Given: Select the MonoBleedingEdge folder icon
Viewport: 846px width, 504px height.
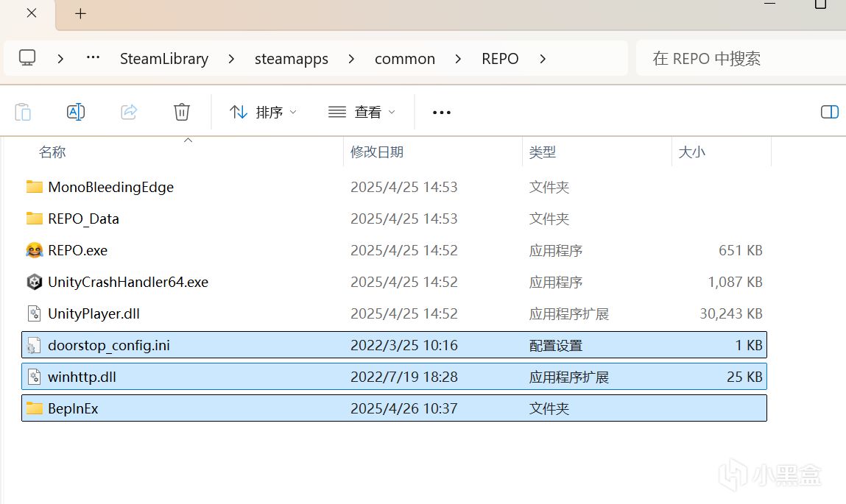Looking at the screenshot, I should 35,187.
